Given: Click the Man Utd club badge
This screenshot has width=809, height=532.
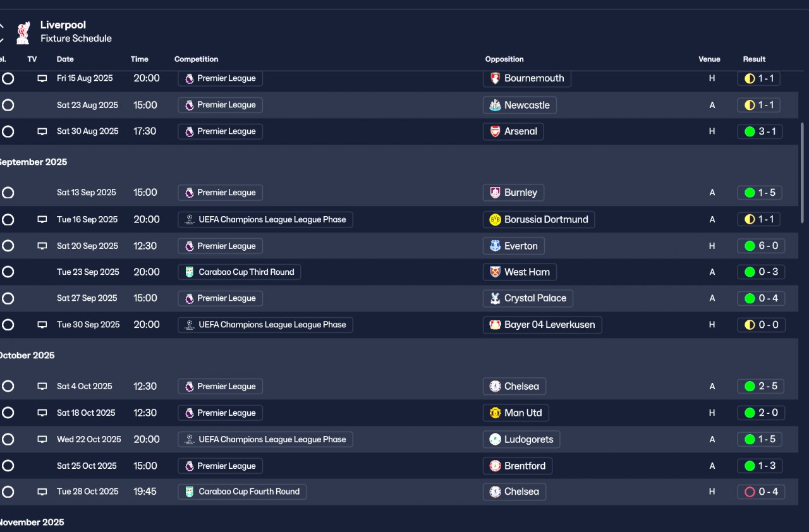Looking at the screenshot, I should point(496,413).
